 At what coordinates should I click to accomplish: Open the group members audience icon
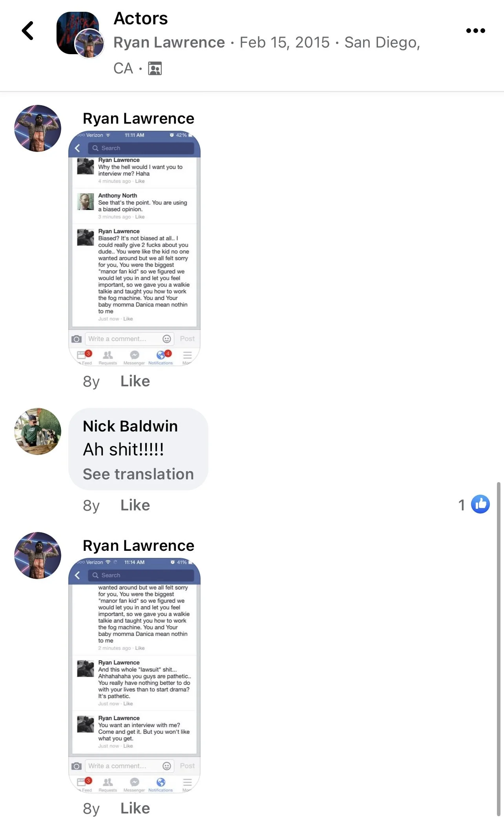tap(155, 68)
